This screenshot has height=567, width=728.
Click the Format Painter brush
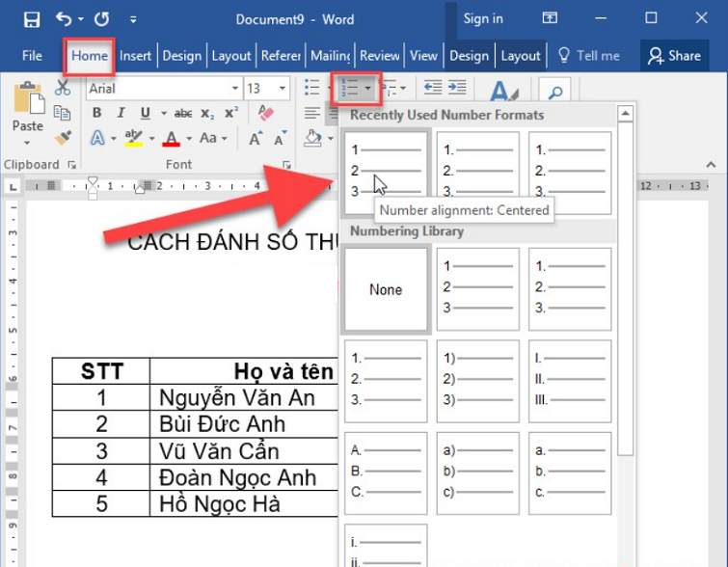[x=64, y=138]
